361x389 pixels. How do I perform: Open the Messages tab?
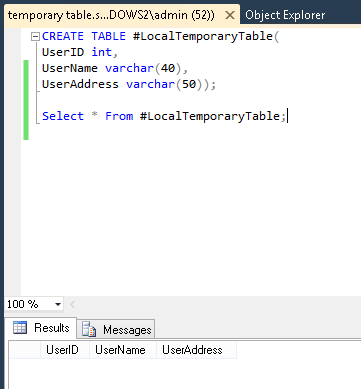tap(116, 330)
